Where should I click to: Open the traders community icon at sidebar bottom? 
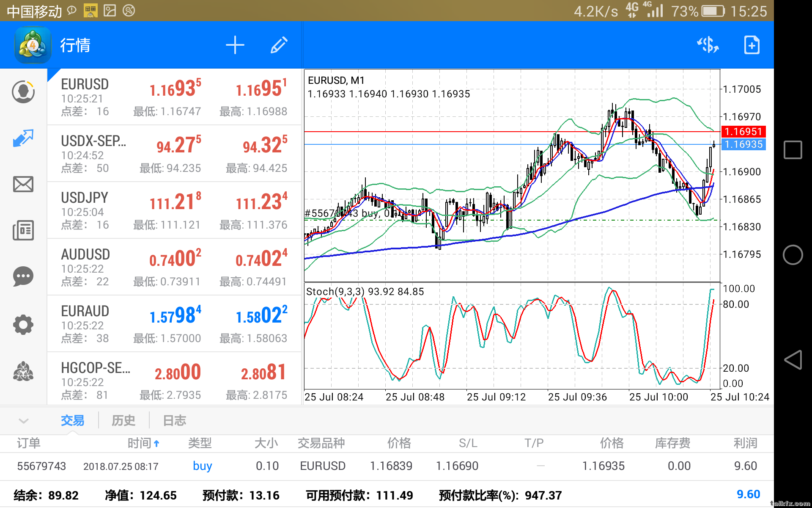coord(23,371)
